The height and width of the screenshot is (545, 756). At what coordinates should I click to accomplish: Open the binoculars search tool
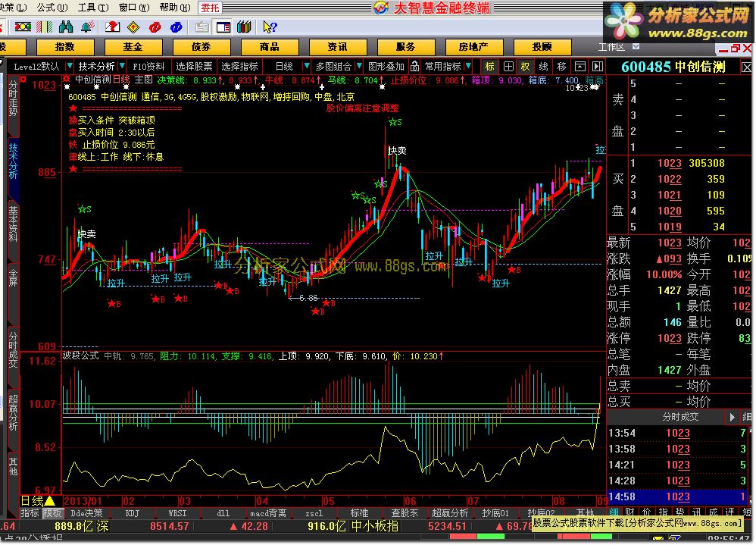[x=66, y=27]
